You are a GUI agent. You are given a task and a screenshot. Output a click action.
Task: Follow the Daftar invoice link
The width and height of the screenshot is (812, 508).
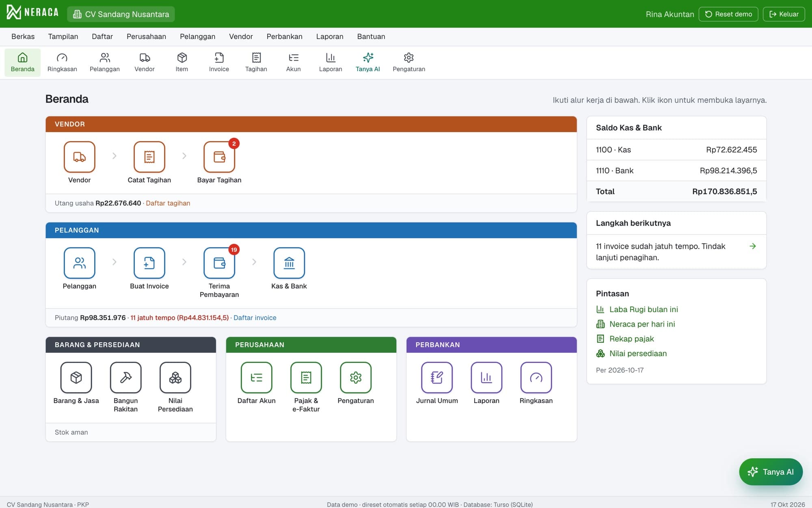(255, 318)
